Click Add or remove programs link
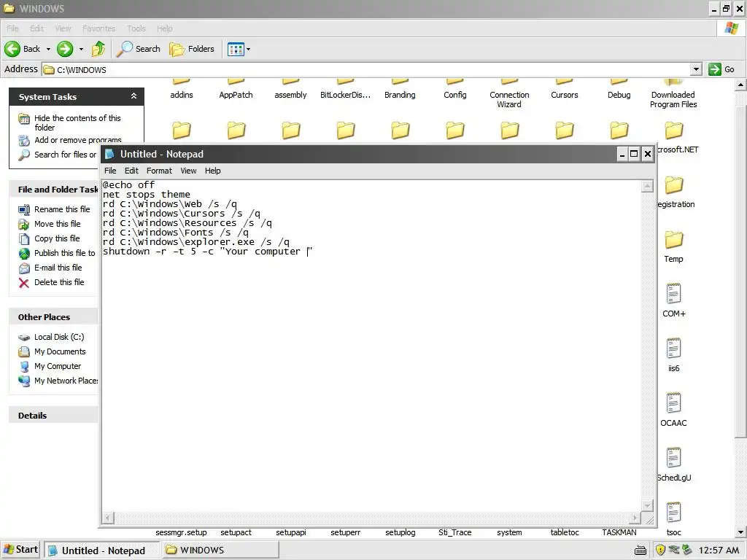747x560 pixels. (x=77, y=140)
